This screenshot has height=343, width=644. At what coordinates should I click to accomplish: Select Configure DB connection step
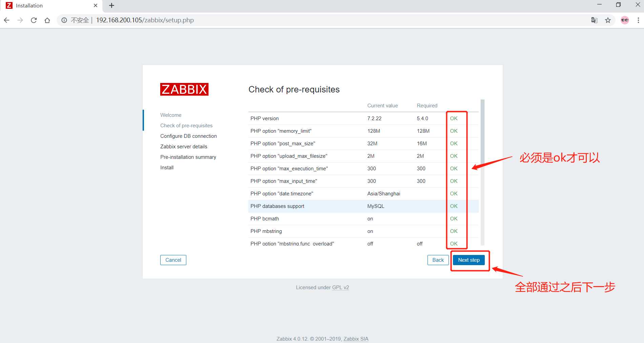(188, 136)
